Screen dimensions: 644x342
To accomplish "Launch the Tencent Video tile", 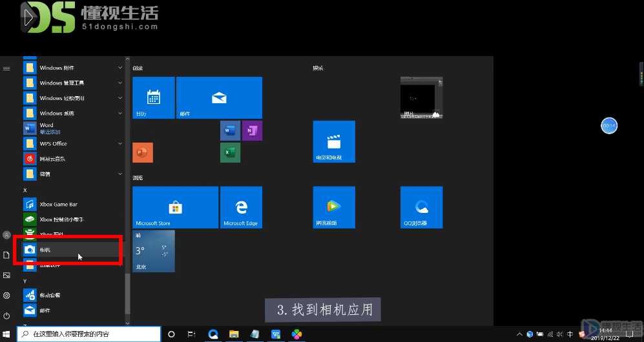I will coord(334,207).
